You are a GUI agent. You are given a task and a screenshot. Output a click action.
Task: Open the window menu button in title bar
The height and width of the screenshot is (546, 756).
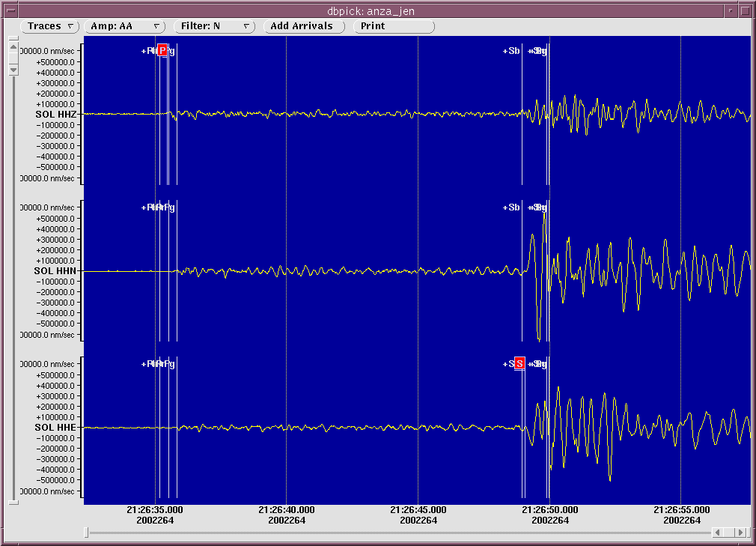(10, 10)
